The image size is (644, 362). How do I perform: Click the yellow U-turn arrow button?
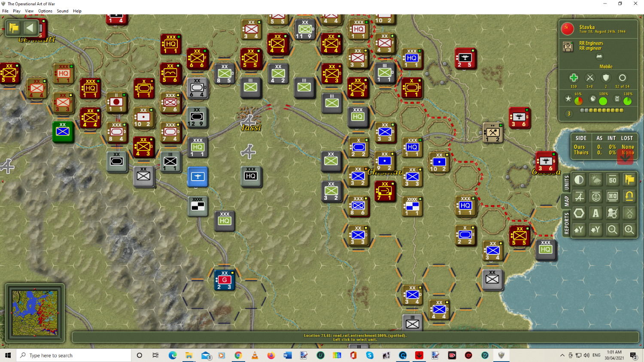pos(629,196)
